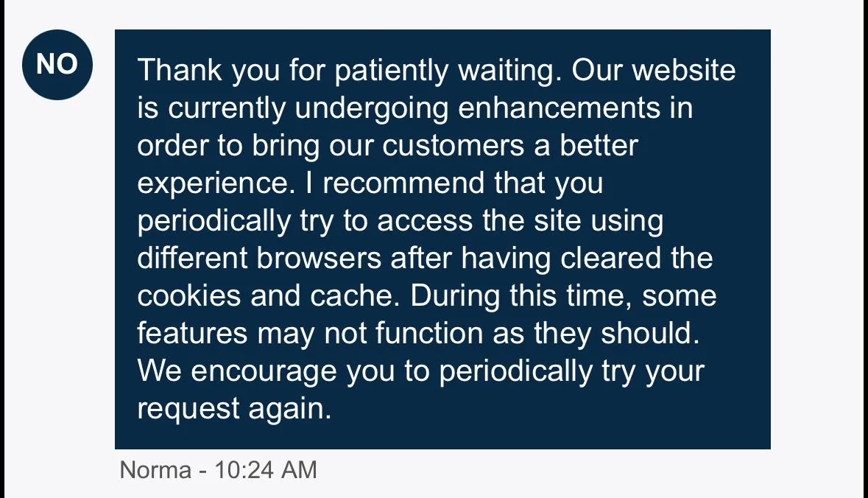Viewport: 868px width, 498px height.
Task: Click the word "features" in the message
Action: pyautogui.click(x=192, y=334)
